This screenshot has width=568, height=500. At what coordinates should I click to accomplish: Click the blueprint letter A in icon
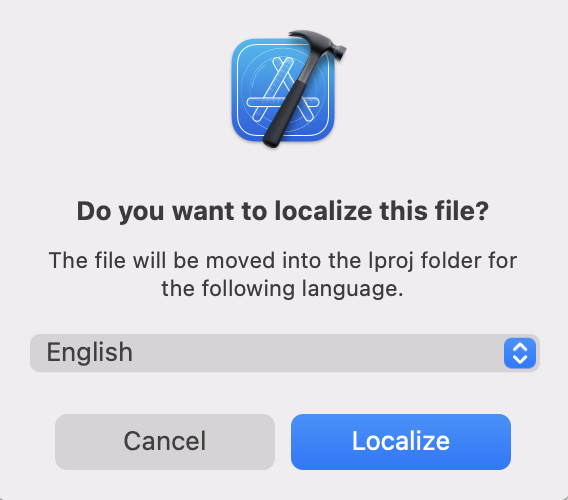pos(281,91)
